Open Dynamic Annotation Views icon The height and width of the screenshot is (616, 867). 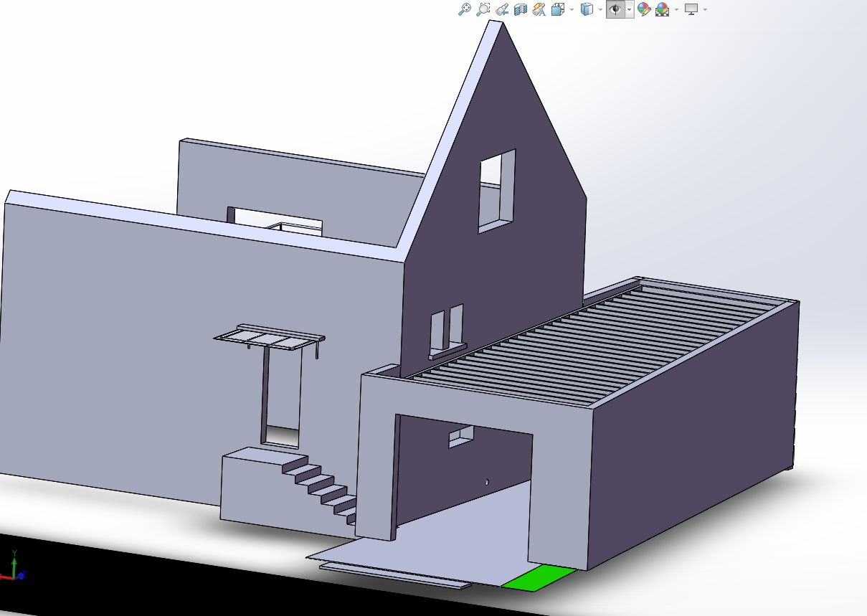(539, 9)
